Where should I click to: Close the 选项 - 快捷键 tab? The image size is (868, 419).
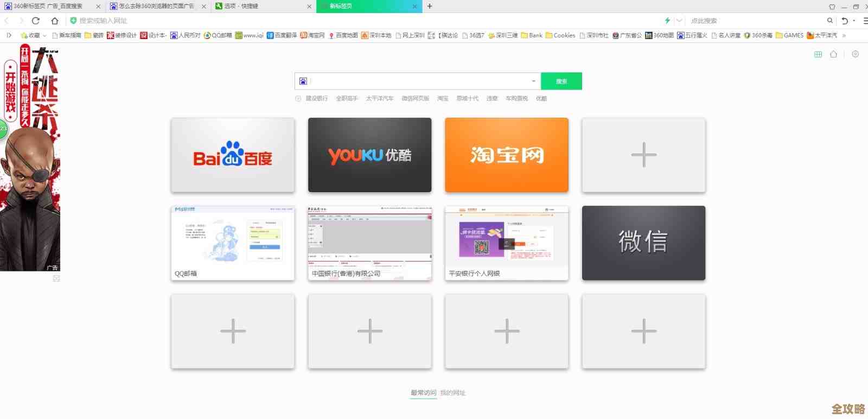[309, 7]
